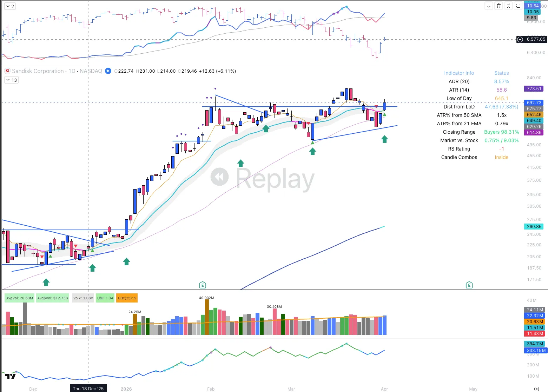Screen dimensions: 548x392
Task: Click the 24.25M volume bar label
Action: [135, 312]
